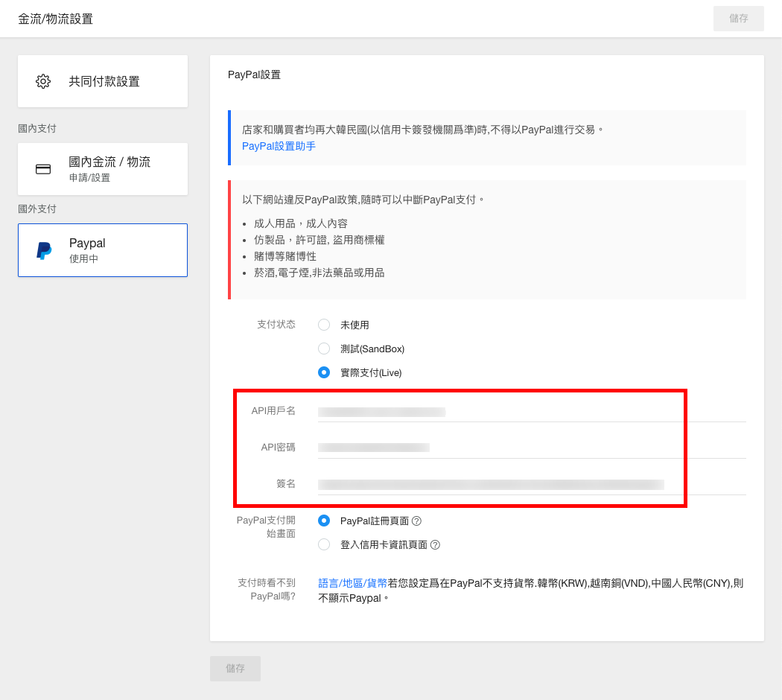
Task: Click the 國內支付 sidebar label
Action: (37, 129)
